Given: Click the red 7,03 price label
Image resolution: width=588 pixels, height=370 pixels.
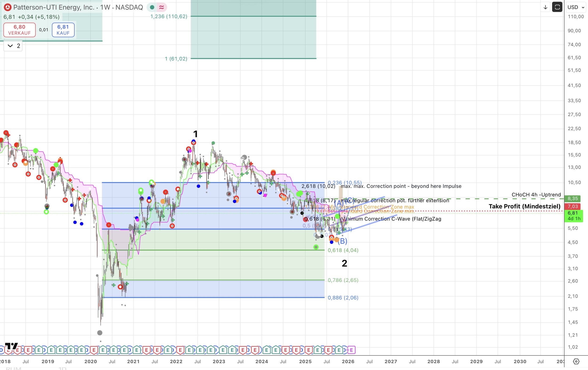Looking at the screenshot, I should click(x=573, y=206).
